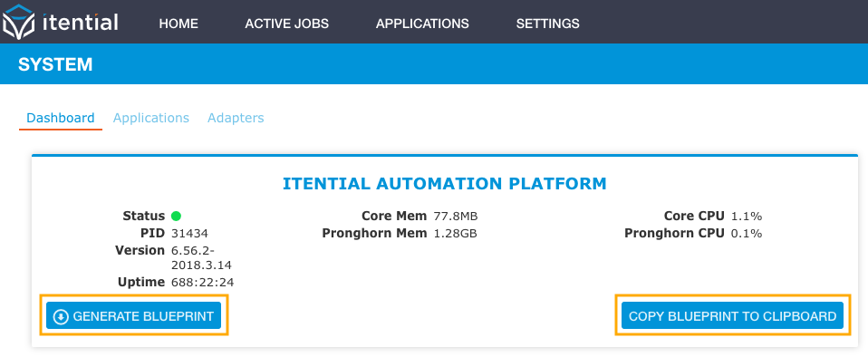Click the Uptime value 688:22:24
The width and height of the screenshot is (868, 357).
(x=203, y=283)
